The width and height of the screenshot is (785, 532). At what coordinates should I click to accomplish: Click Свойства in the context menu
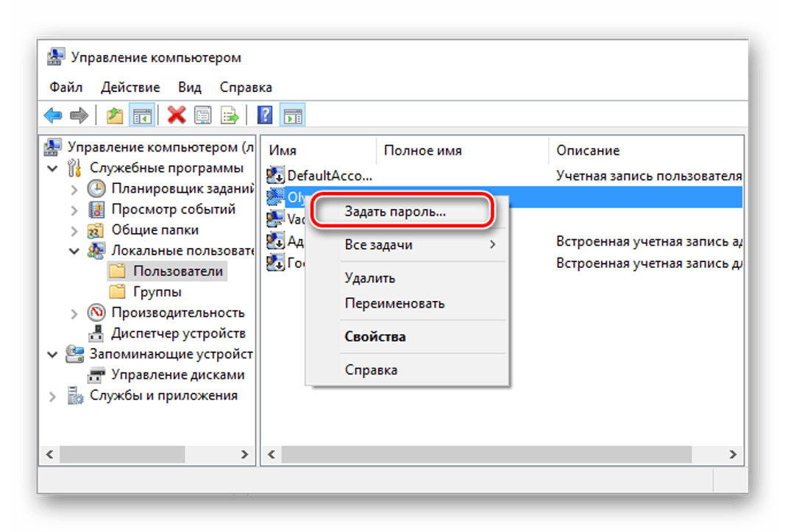374,337
